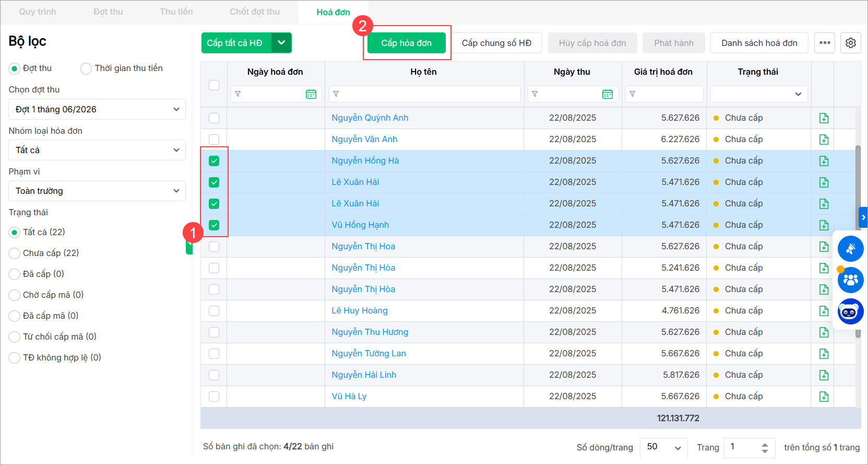Open the chatbot assistant floating button
868x465 pixels.
851,311
